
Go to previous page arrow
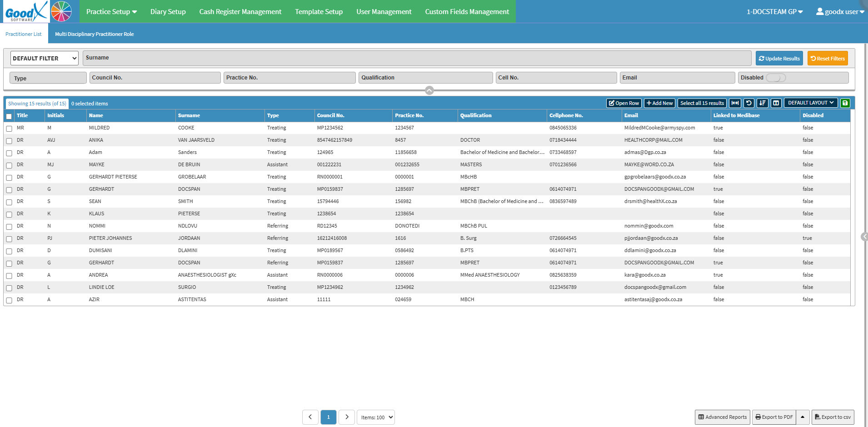pyautogui.click(x=310, y=417)
